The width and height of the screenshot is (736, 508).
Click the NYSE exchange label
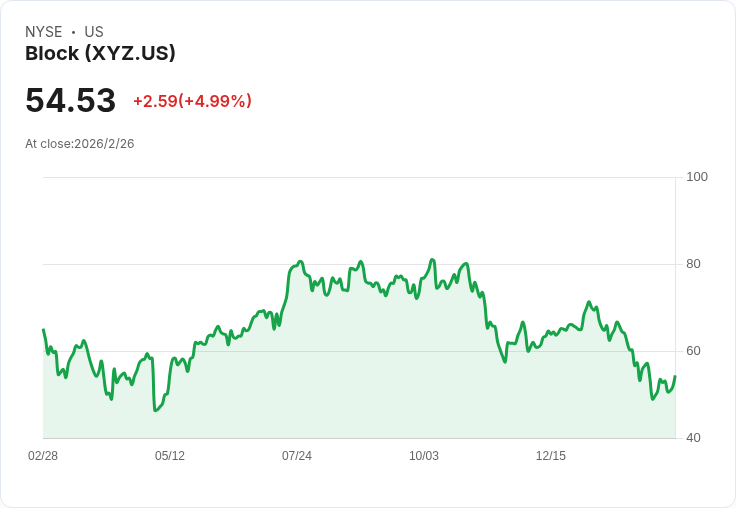[x=43, y=32]
